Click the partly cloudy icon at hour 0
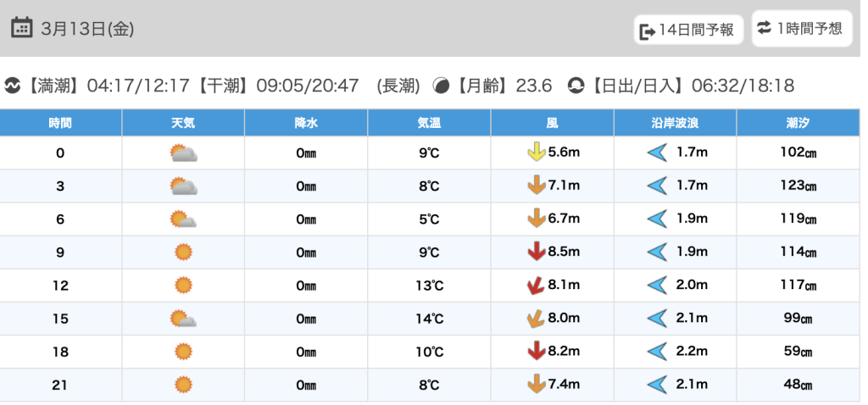Image resolution: width=868 pixels, height=405 pixels. click(183, 153)
